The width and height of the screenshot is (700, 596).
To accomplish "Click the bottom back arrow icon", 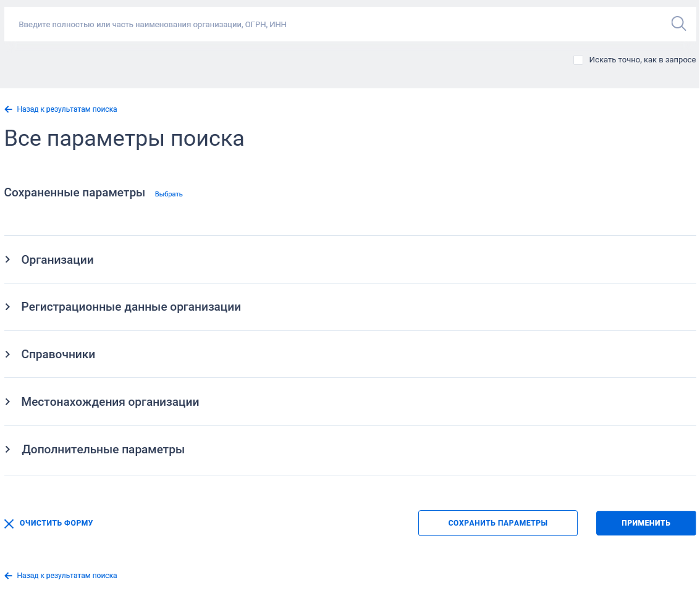I will point(9,576).
